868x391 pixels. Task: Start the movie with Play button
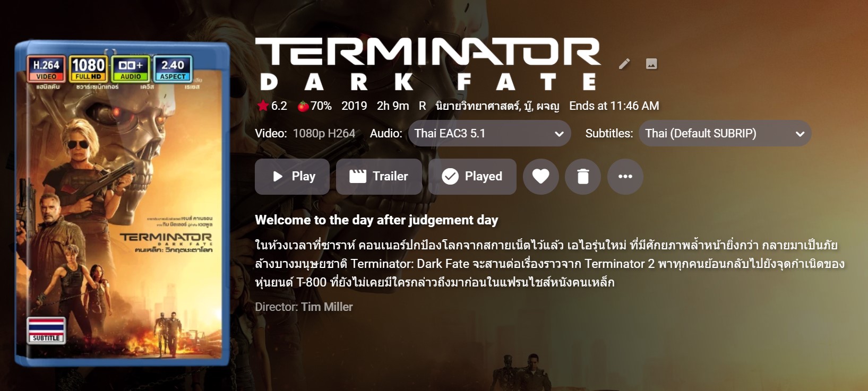pos(292,176)
